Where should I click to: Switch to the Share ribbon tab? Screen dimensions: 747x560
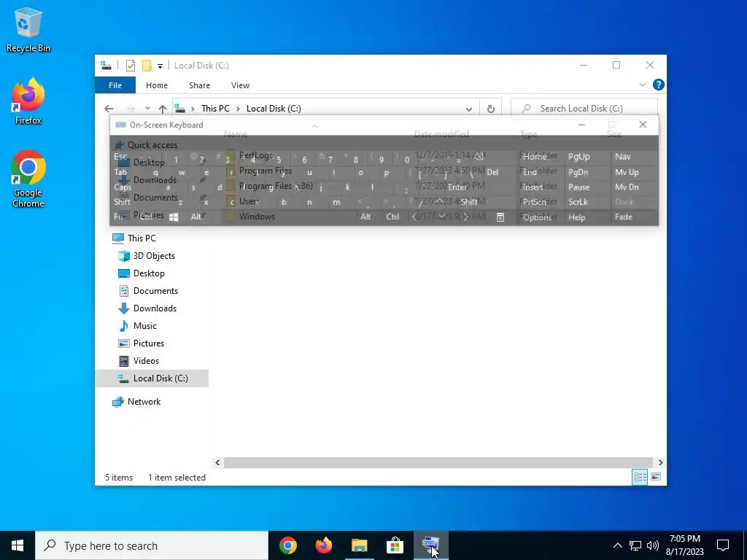pos(199,85)
